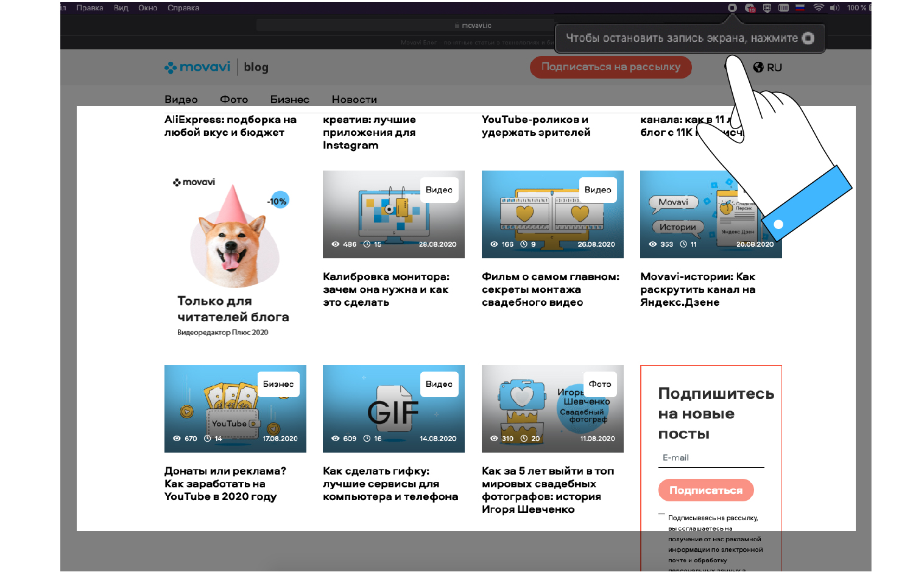
Task: Open the notification icon with red badge
Action: click(x=750, y=8)
